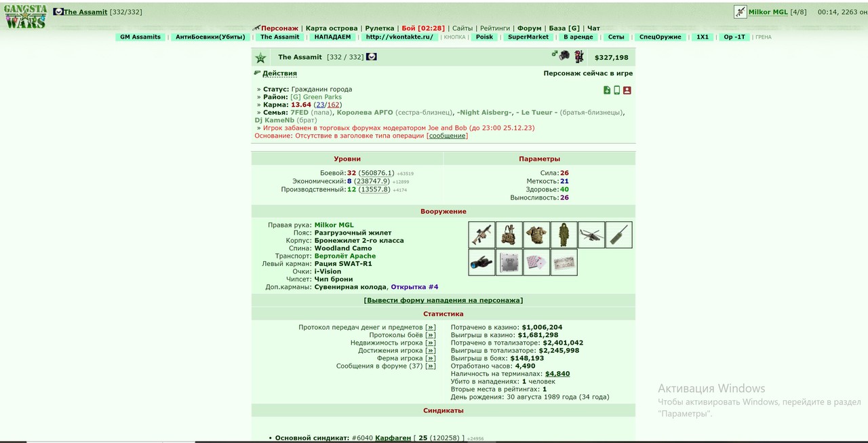Click the character avatar figure icon
The width and height of the screenshot is (868, 443).
pyautogui.click(x=579, y=56)
